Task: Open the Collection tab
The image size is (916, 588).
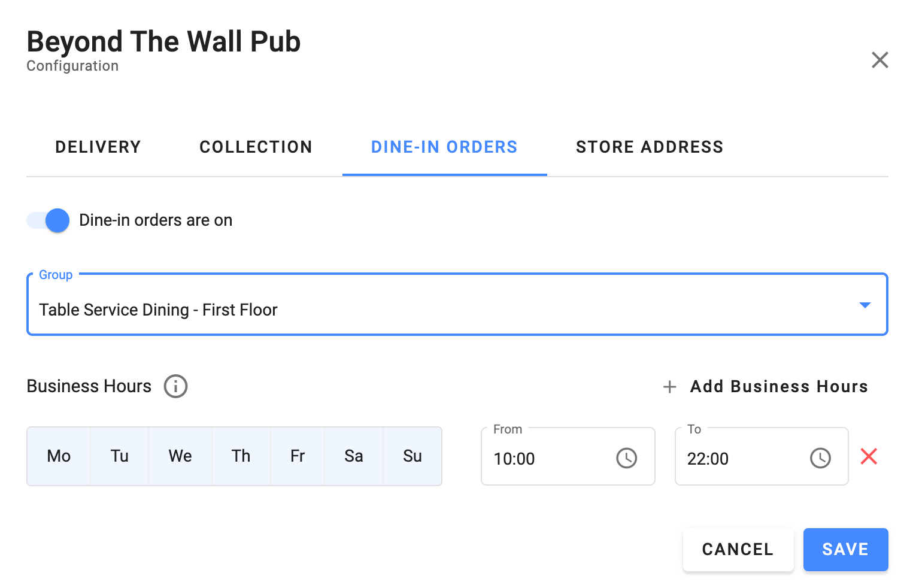Action: pos(256,147)
